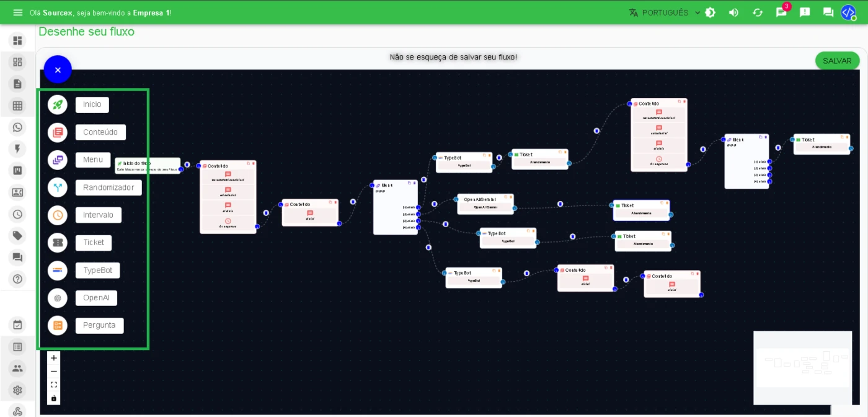Open the settings gear icon in the sidebar
The height and width of the screenshot is (417, 868).
pos(17,390)
